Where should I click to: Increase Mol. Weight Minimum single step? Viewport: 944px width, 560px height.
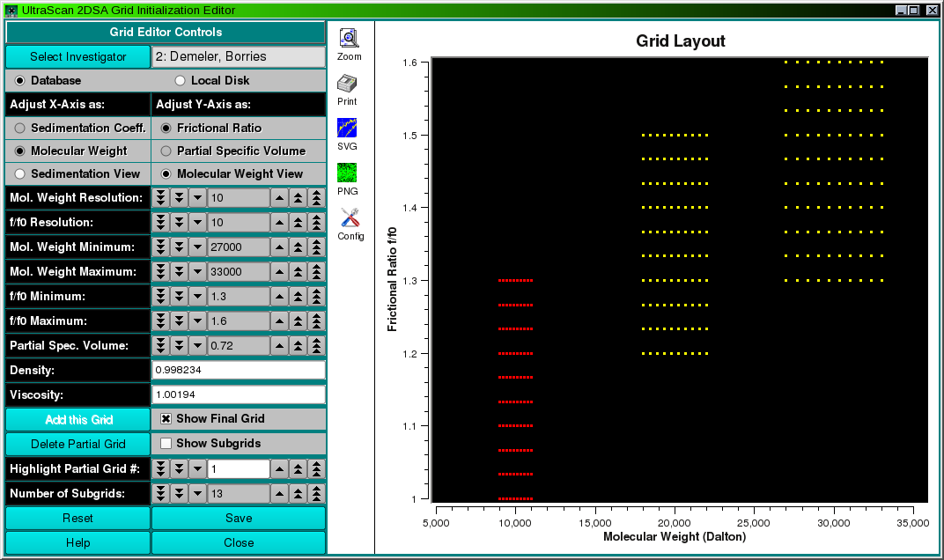[x=279, y=247]
